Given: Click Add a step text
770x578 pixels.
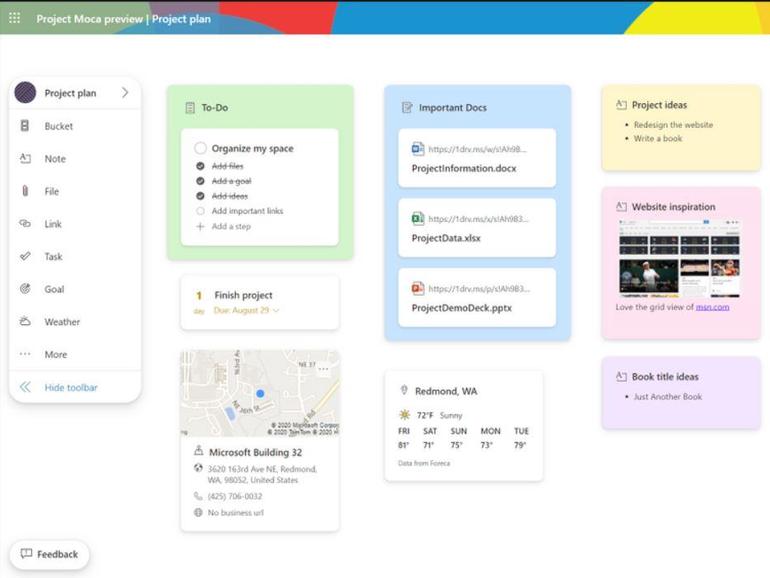Looking at the screenshot, I should (231, 226).
